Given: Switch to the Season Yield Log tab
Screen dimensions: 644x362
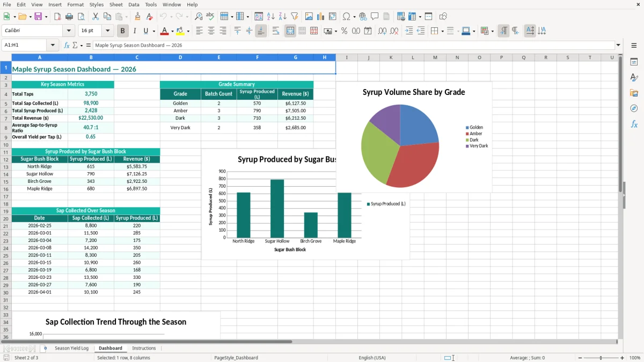Looking at the screenshot, I should 71,348.
